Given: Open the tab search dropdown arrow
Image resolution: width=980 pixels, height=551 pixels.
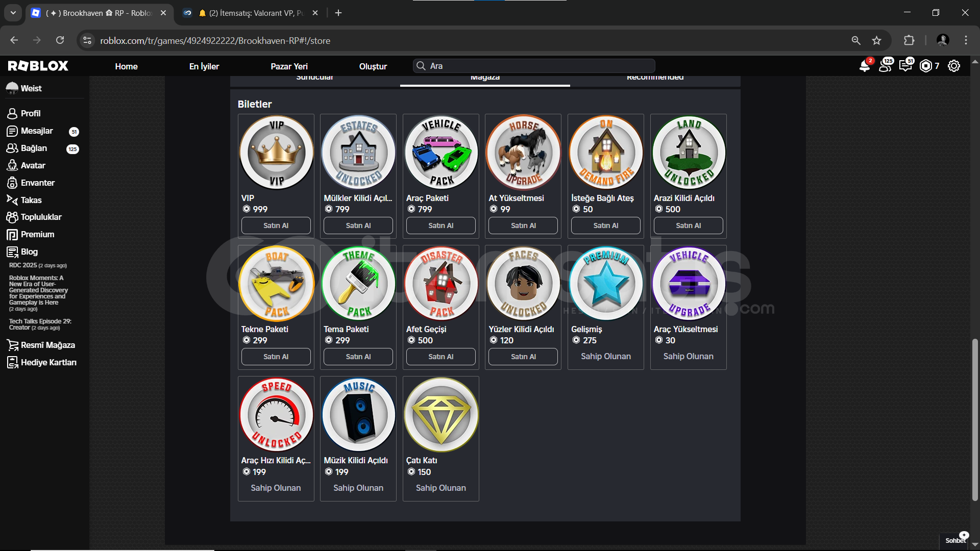Looking at the screenshot, I should [13, 13].
